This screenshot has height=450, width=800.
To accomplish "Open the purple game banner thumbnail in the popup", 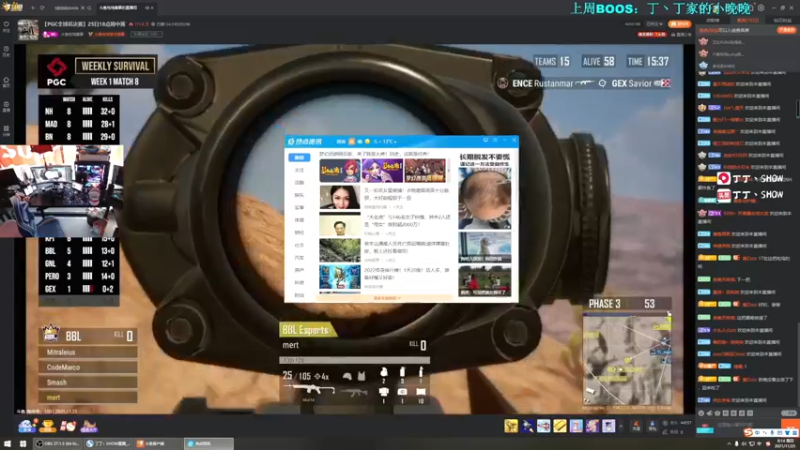I will point(382,170).
